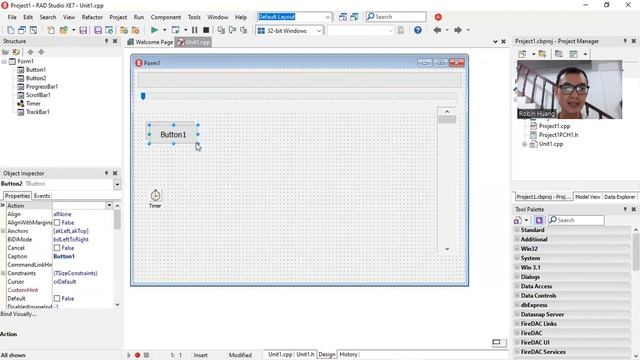The width and height of the screenshot is (640, 360).
Task: Click the Save floppy disk icon
Action: (x=83, y=30)
